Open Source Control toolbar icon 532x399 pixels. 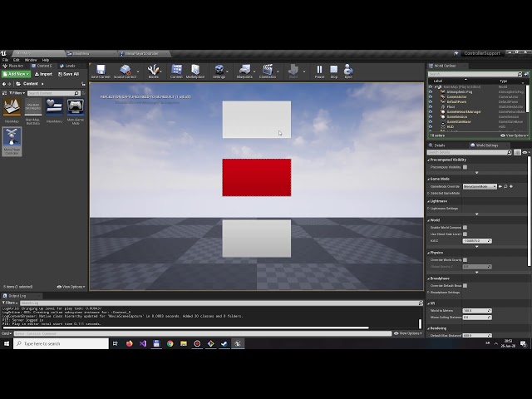125,71
